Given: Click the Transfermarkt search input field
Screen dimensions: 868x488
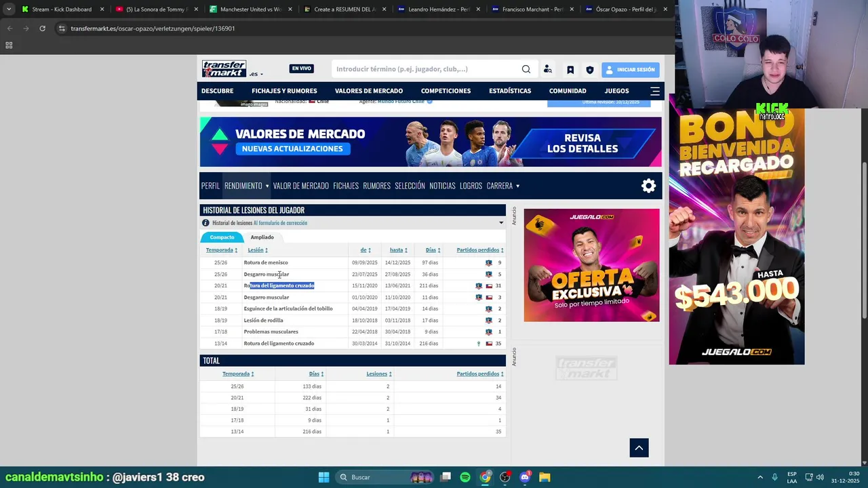Looking at the screenshot, I should (426, 69).
